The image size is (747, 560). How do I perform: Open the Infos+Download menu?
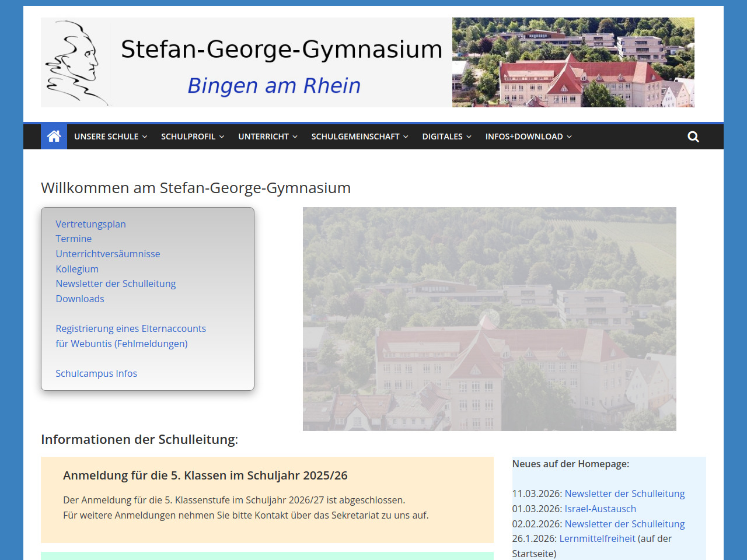click(x=528, y=136)
